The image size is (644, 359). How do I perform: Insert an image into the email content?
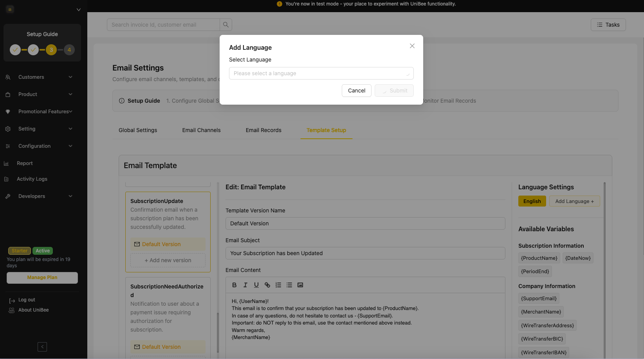(300, 285)
